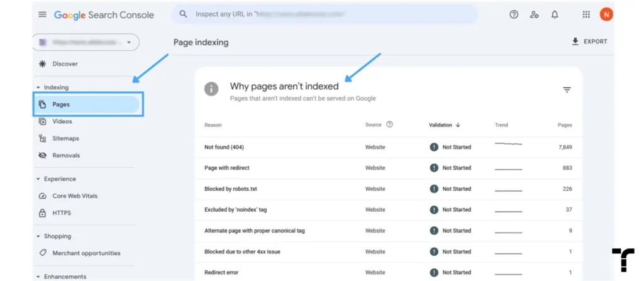Open Sitemaps from the sidebar

[x=65, y=138]
